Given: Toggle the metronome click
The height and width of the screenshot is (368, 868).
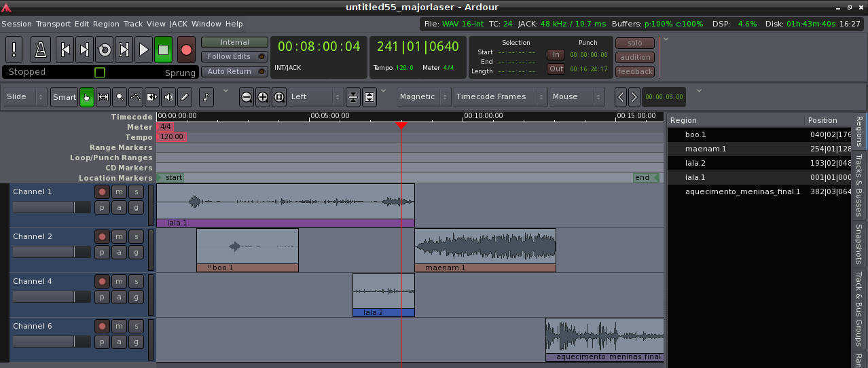Looking at the screenshot, I should click(41, 50).
